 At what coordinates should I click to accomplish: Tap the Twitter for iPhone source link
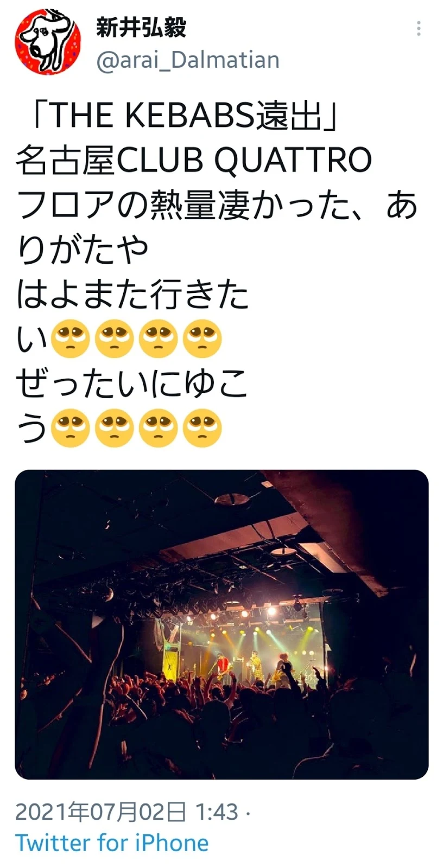(x=112, y=843)
